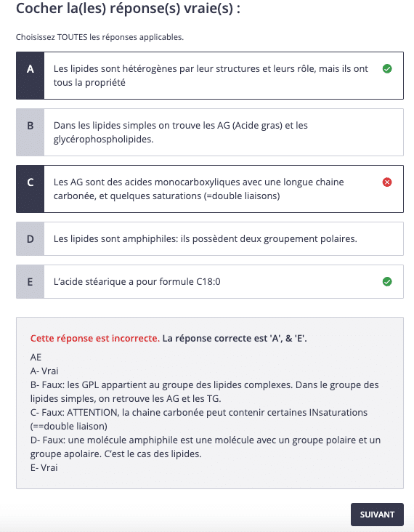Select answer about acide stéarique C18:0
Image resolution: width=414 pixels, height=532 pixels.
210,281
